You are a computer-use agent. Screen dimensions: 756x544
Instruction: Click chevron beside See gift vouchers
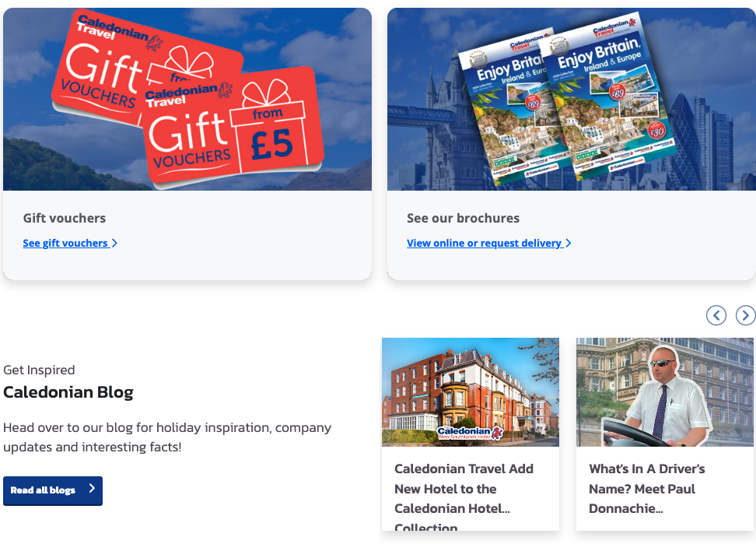point(114,243)
